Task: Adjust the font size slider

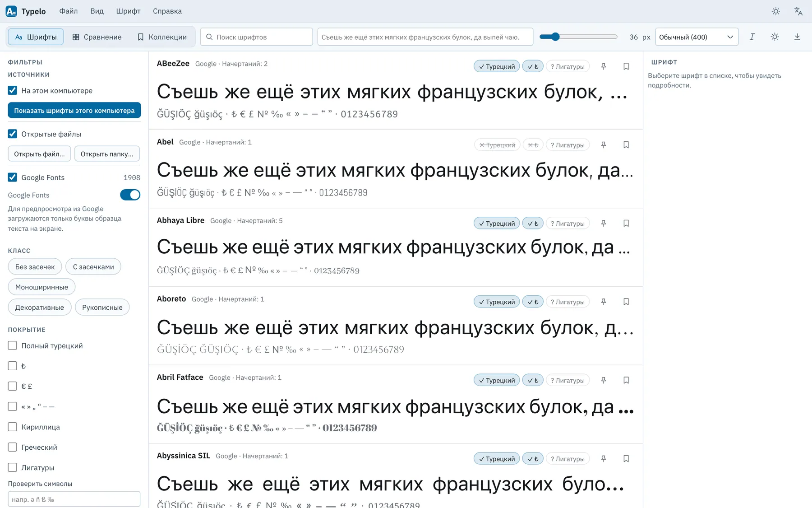Action: [578, 37]
